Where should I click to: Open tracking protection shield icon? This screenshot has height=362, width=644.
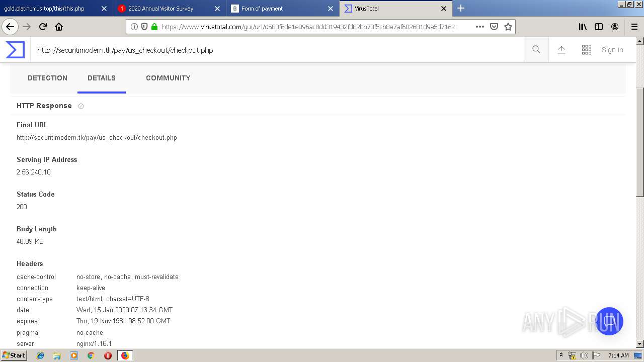[x=144, y=27]
